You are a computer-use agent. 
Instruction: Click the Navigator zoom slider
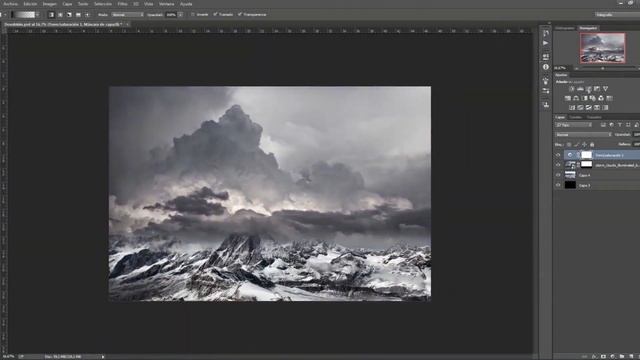[x=603, y=68]
